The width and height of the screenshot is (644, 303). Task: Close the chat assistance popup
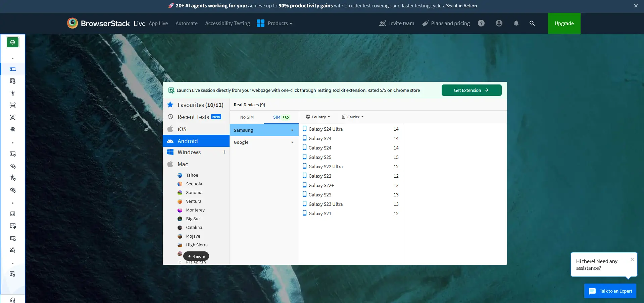[x=632, y=259]
